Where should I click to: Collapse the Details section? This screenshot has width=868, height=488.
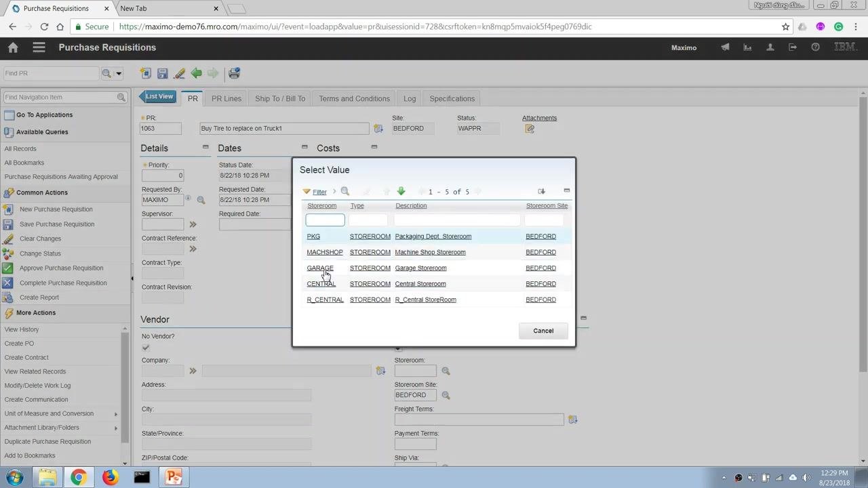click(x=205, y=147)
